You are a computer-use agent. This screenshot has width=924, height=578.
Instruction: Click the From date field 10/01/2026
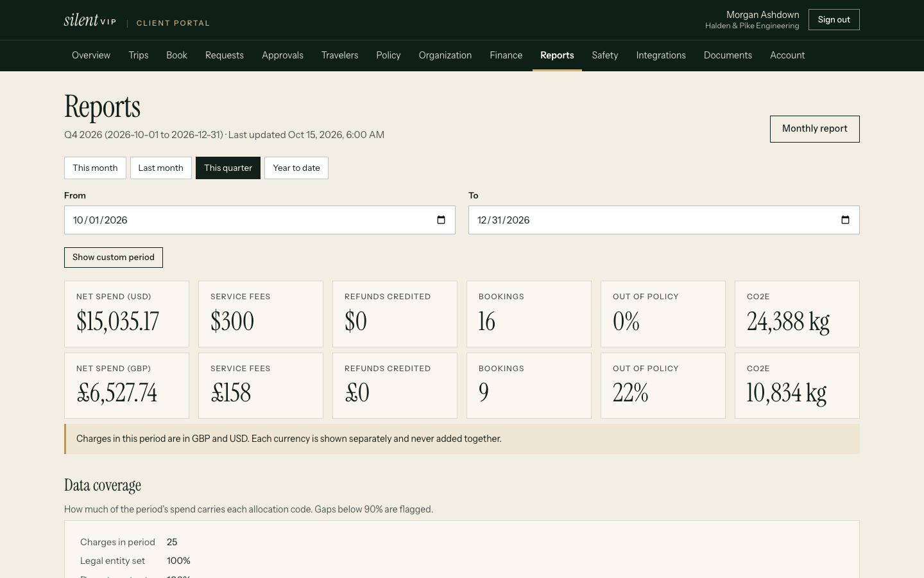click(260, 220)
